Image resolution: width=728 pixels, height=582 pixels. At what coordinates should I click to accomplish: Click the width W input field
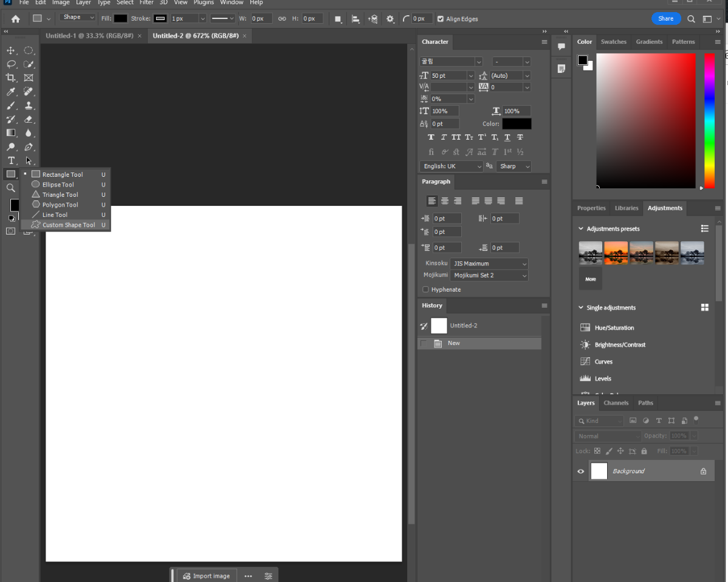(x=261, y=19)
